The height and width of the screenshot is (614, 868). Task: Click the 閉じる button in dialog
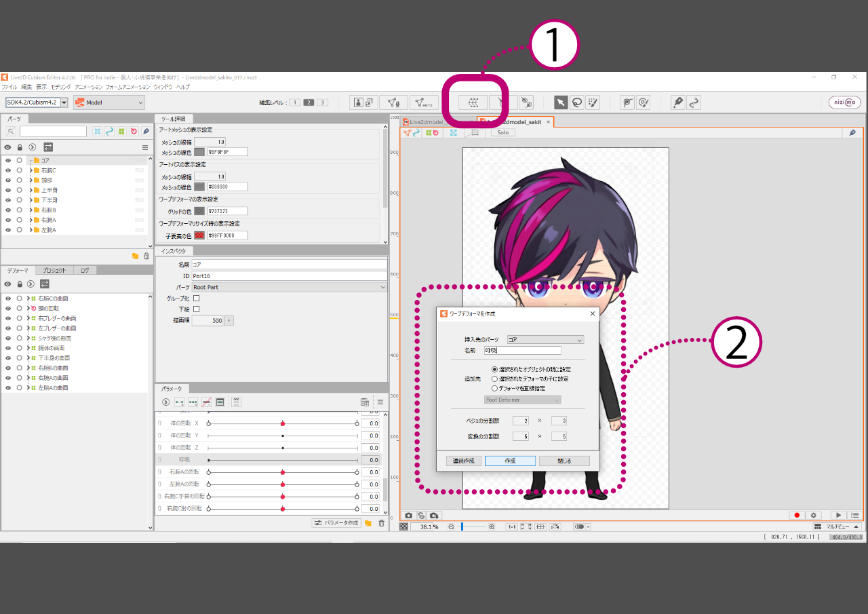pos(564,461)
